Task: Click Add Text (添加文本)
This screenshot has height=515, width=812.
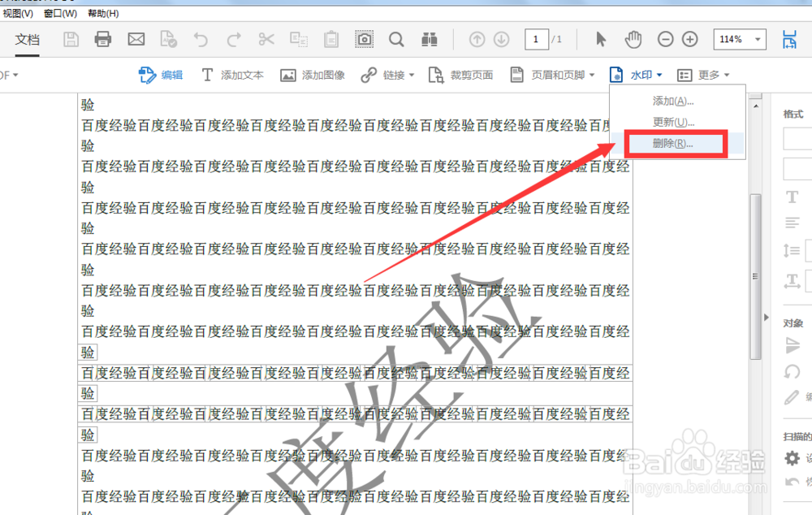Action: point(232,75)
